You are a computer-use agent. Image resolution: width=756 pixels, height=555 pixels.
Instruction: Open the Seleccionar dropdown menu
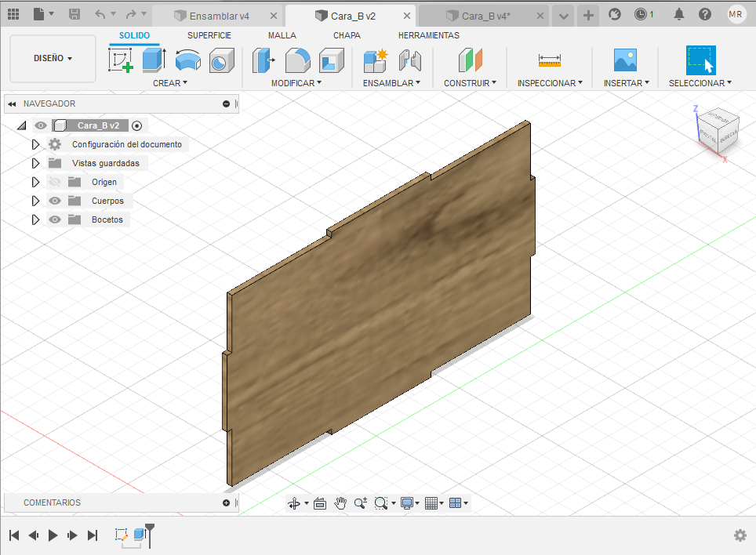tap(700, 83)
